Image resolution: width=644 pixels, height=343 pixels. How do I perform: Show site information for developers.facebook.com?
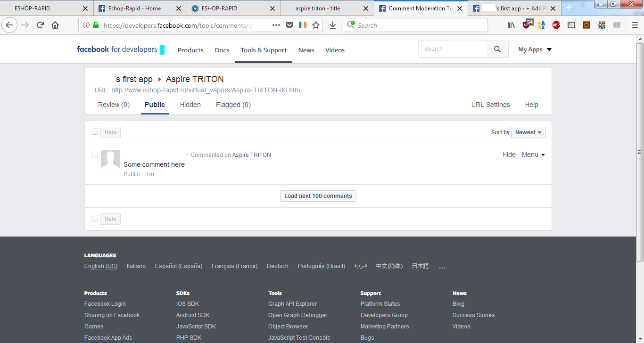86,25
